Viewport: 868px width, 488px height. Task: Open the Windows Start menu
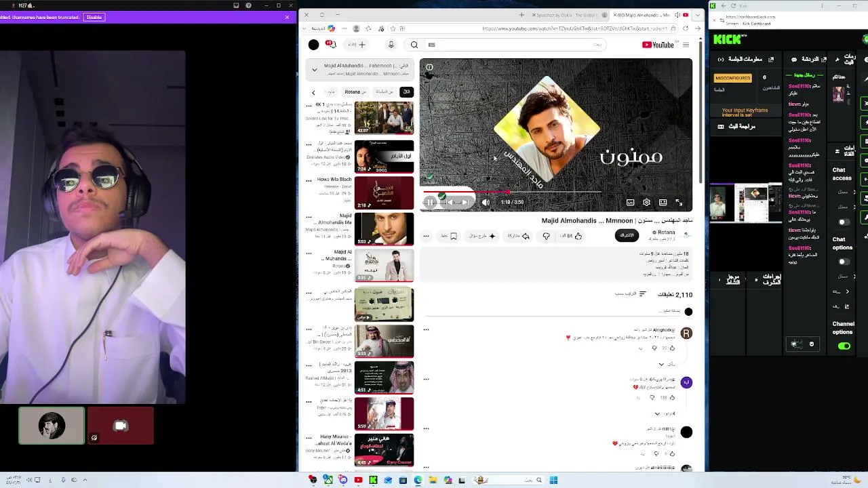coord(553,481)
